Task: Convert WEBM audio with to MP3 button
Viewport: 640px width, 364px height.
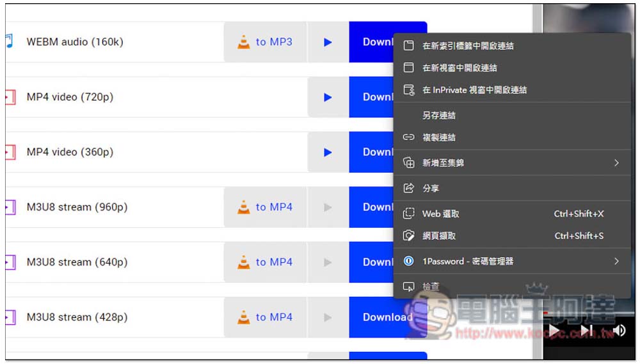Action: tap(266, 42)
